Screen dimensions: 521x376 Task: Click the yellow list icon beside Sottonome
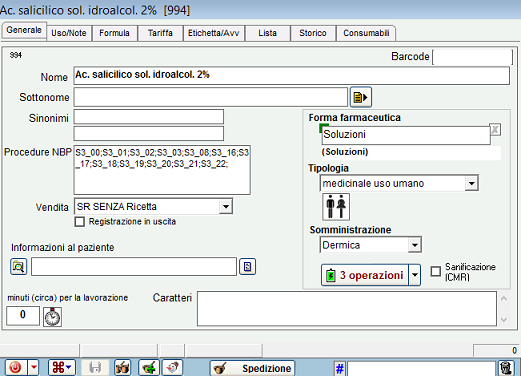(361, 97)
